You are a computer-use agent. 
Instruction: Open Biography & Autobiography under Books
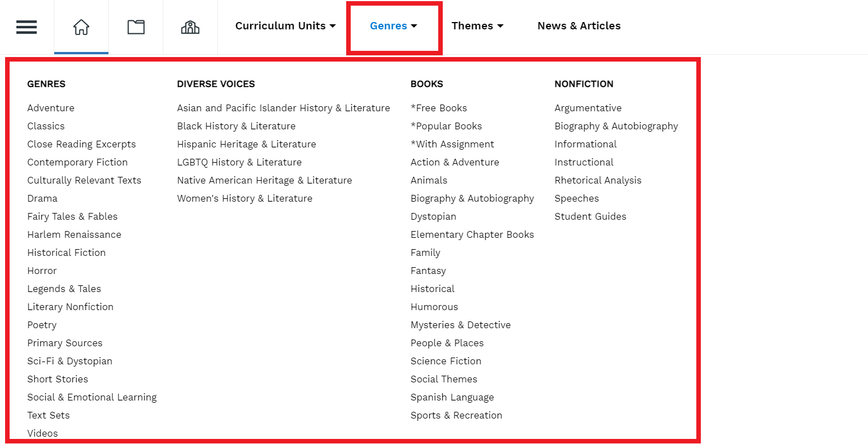click(472, 198)
